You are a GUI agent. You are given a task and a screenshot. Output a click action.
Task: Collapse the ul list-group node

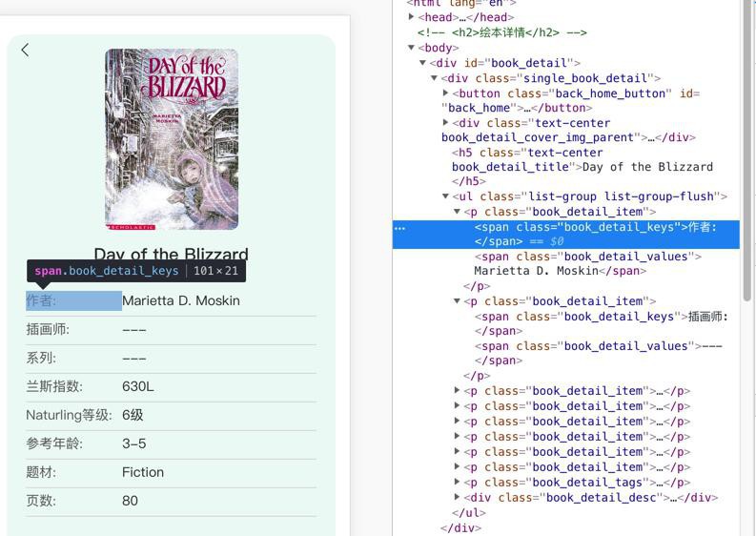[x=445, y=196]
